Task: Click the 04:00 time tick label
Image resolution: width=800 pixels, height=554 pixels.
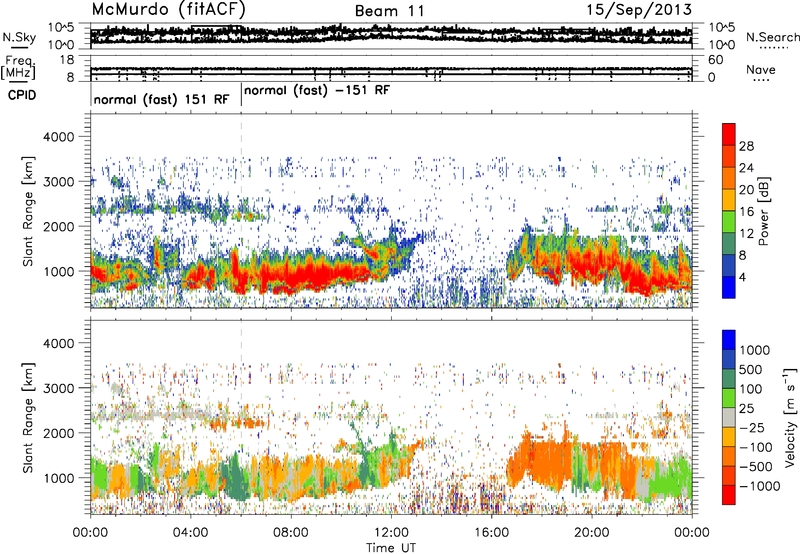Action: pos(190,533)
